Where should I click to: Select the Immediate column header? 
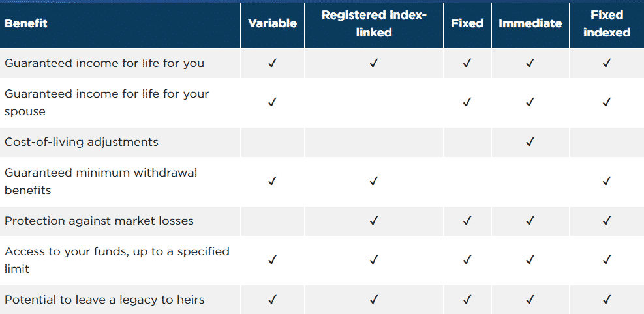tap(530, 23)
